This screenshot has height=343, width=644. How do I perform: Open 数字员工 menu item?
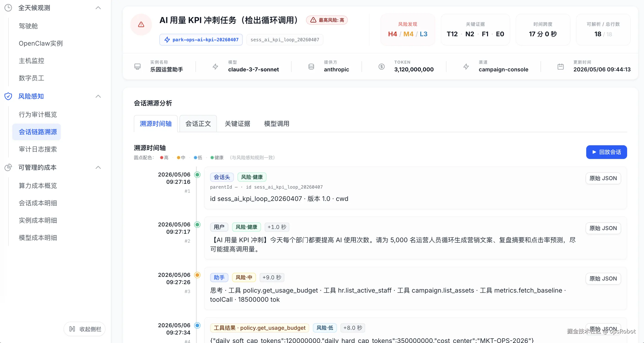[32, 78]
